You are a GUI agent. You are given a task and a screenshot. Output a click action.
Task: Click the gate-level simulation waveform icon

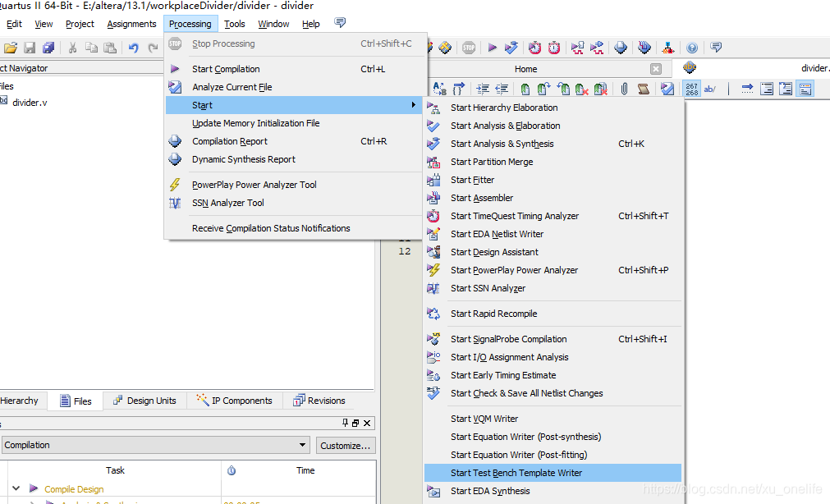tap(597, 48)
